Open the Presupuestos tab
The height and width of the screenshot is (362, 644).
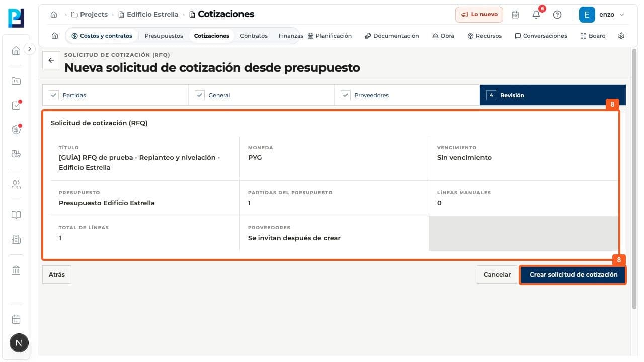(164, 36)
